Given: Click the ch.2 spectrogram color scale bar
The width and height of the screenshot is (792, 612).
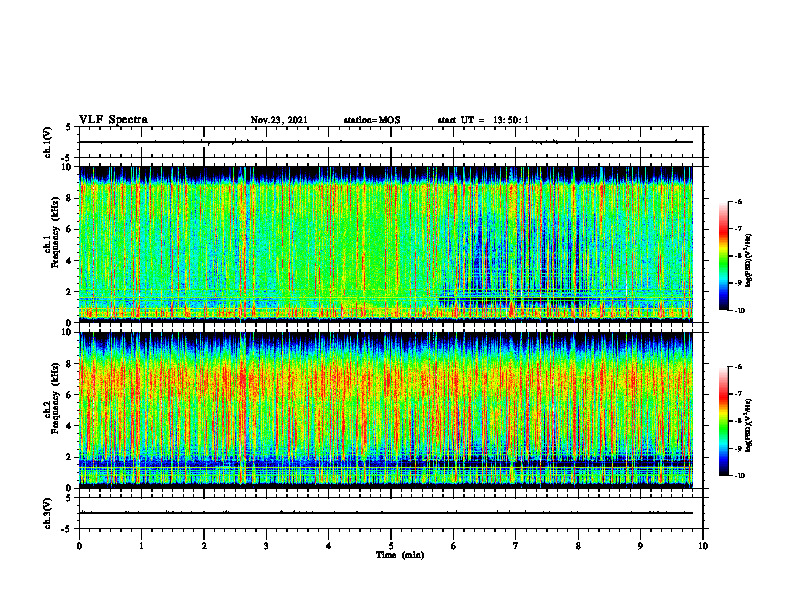Looking at the screenshot, I should click(723, 421).
